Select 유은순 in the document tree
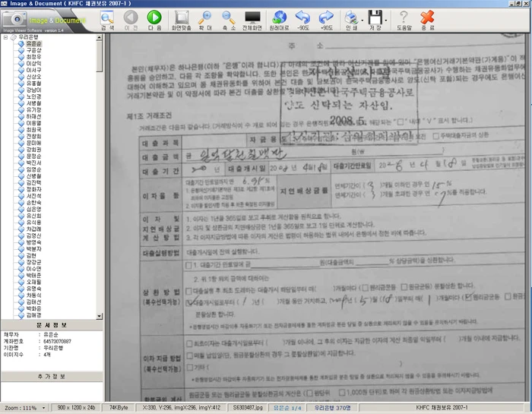Image resolution: width=532 pixels, height=414 pixels. [x=34, y=44]
